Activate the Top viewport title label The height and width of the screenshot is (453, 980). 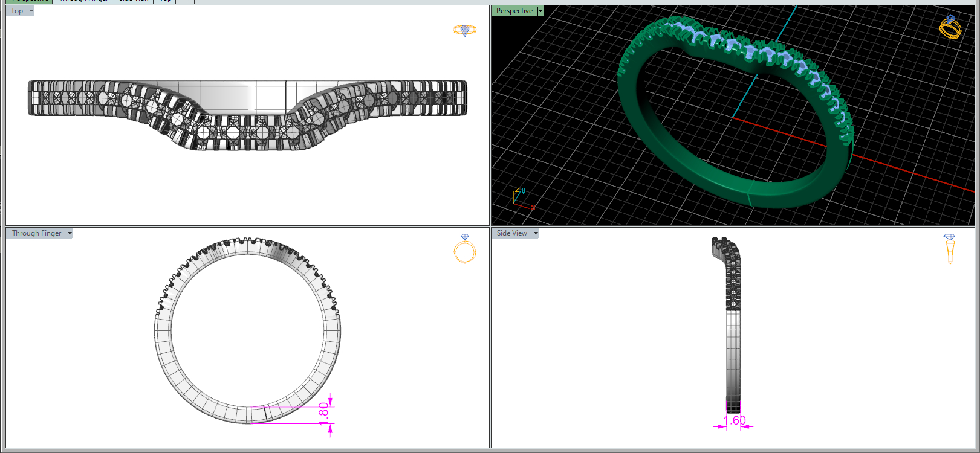click(17, 11)
